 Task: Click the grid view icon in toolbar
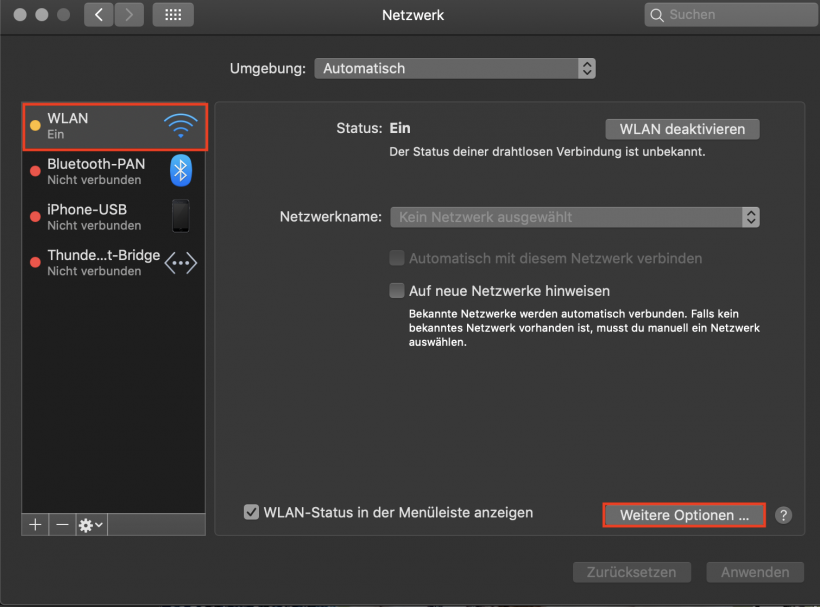click(x=172, y=15)
